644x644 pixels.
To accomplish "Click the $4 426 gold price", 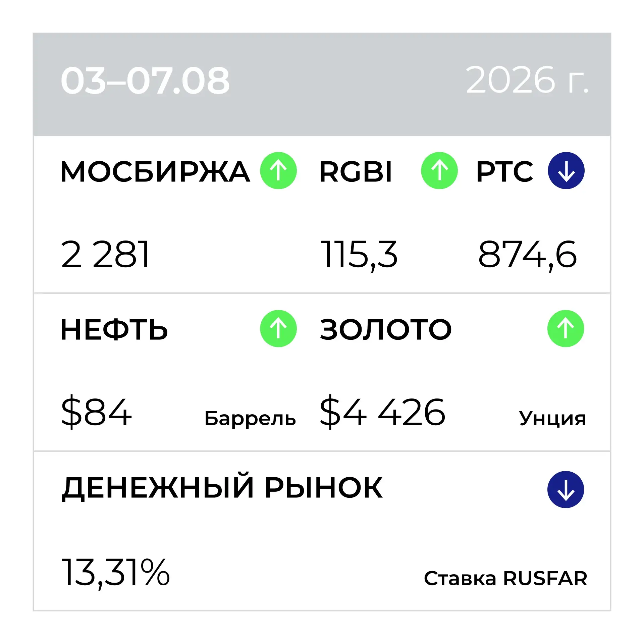I will (383, 412).
